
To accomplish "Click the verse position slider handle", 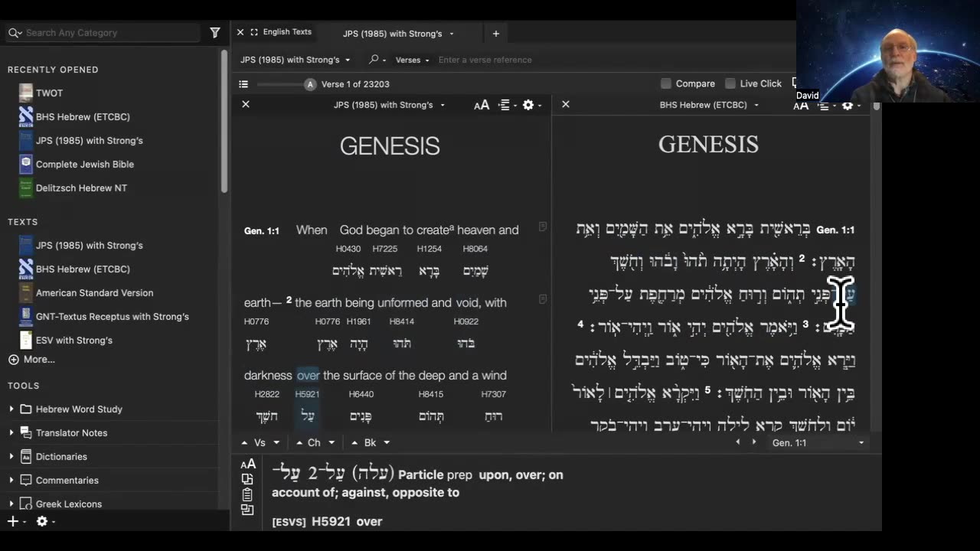I will click(x=310, y=84).
